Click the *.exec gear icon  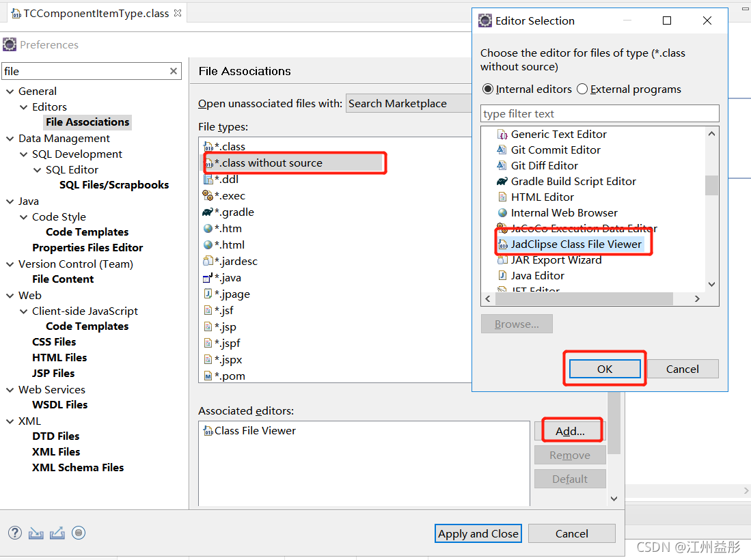click(x=208, y=195)
